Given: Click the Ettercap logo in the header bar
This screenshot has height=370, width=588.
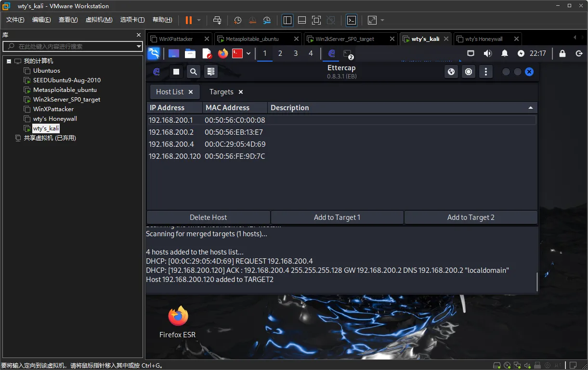Looking at the screenshot, I should pos(157,72).
